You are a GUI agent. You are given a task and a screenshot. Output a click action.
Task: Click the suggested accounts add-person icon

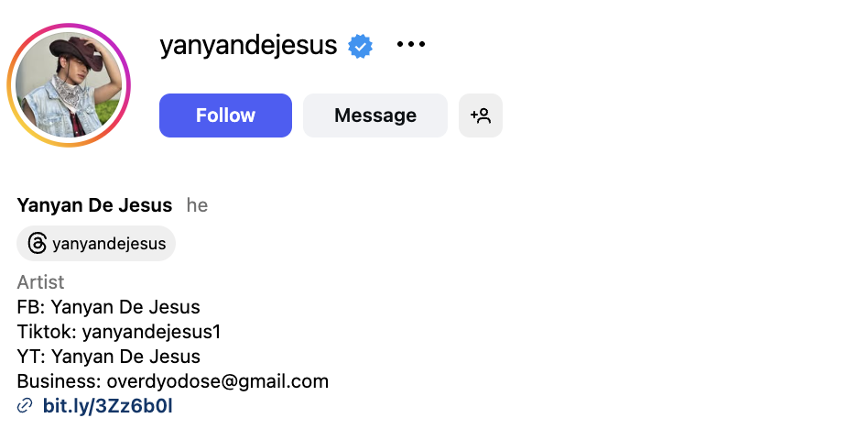click(481, 115)
